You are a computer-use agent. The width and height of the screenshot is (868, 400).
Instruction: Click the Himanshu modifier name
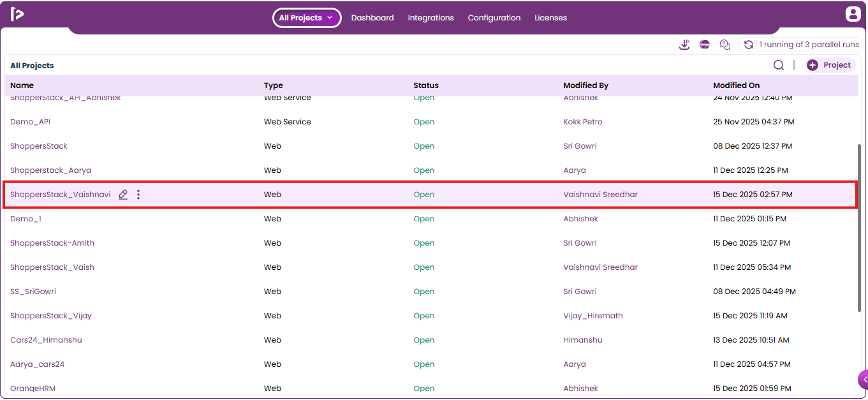(583, 340)
